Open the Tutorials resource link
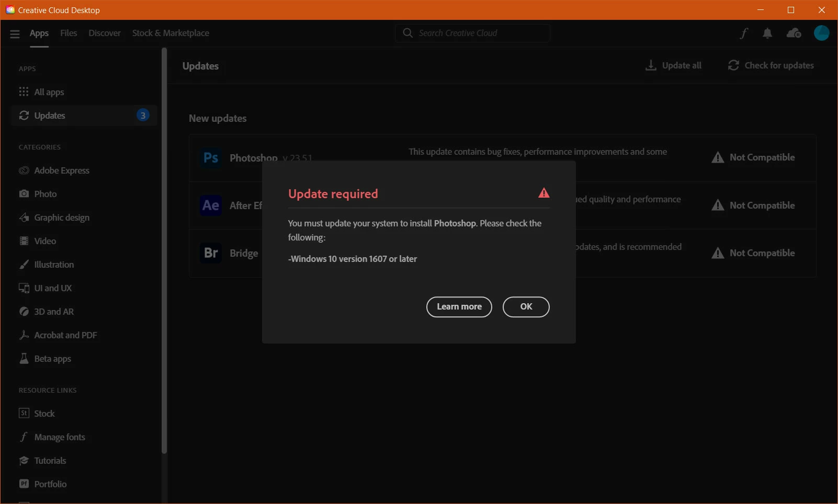Viewport: 838px width, 504px height. click(84, 461)
